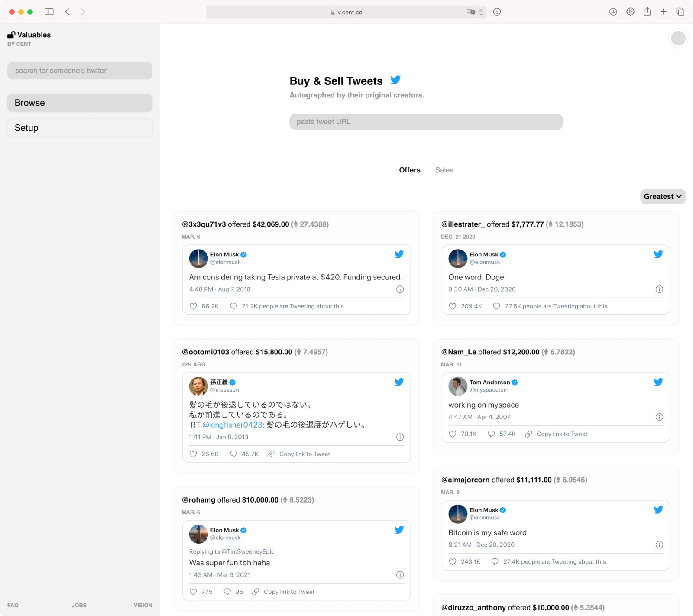Click 孫正義 avatar thumbnail
Image resolution: width=693 pixels, height=616 pixels.
tap(198, 386)
